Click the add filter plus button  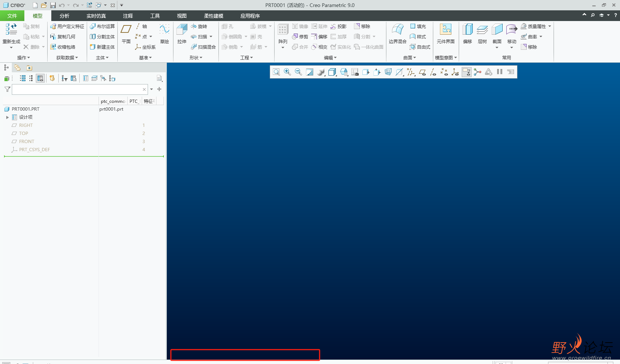click(159, 89)
